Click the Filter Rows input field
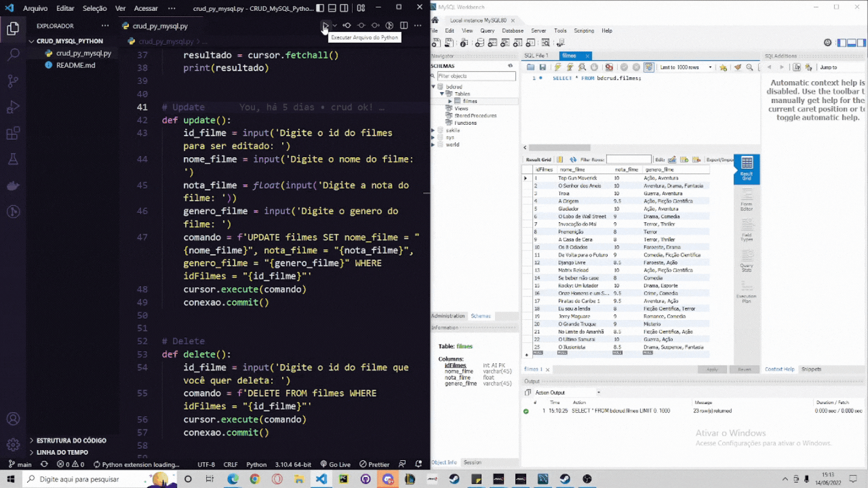 (629, 160)
